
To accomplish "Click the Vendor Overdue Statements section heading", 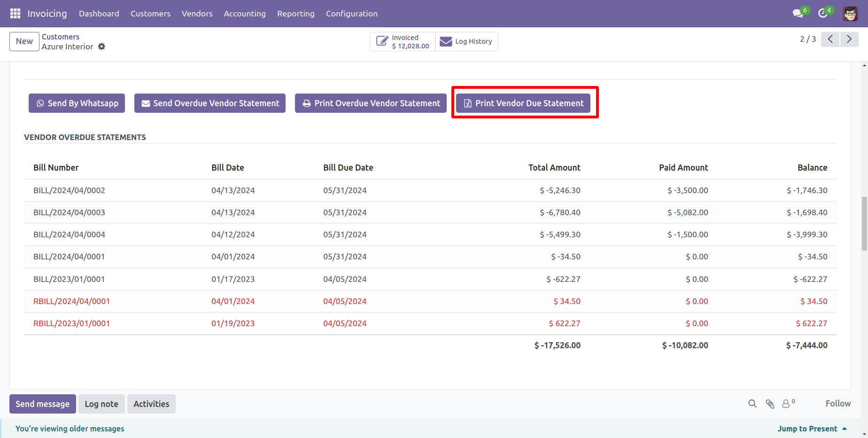I will pyautogui.click(x=85, y=137).
